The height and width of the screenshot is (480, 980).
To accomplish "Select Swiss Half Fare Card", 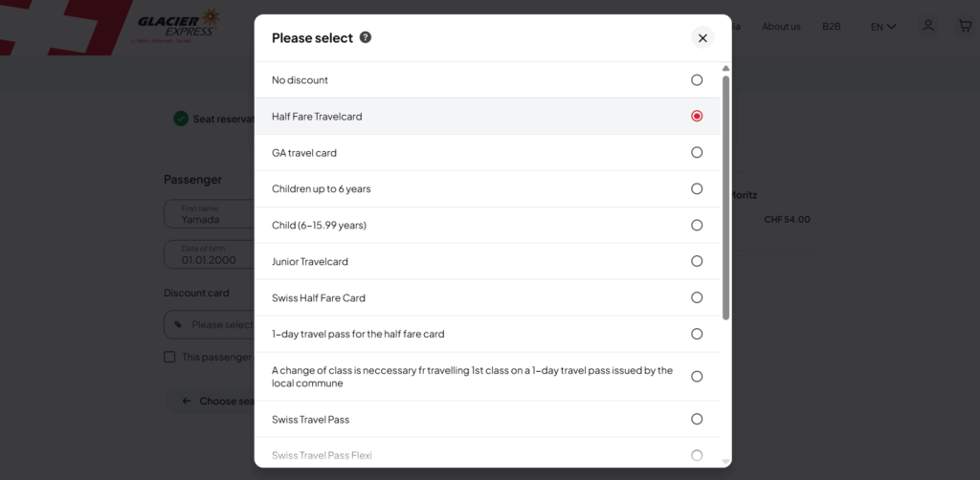I will tap(697, 297).
